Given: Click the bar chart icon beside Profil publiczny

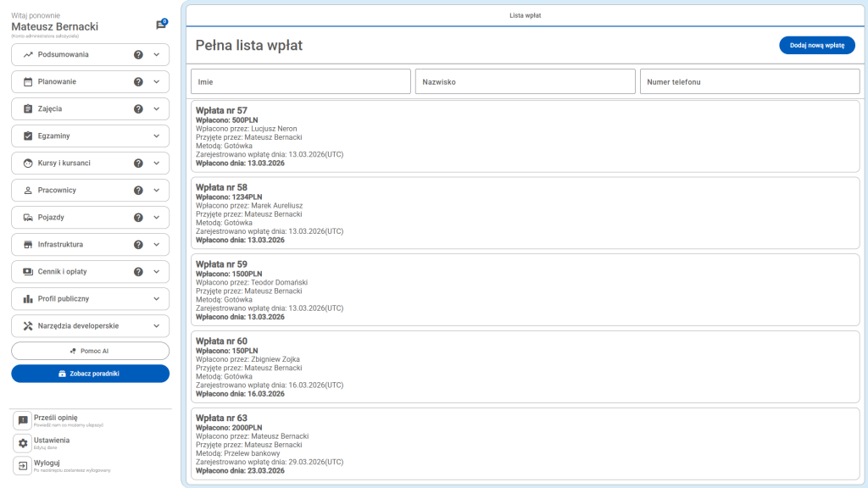Looking at the screenshot, I should (x=25, y=298).
